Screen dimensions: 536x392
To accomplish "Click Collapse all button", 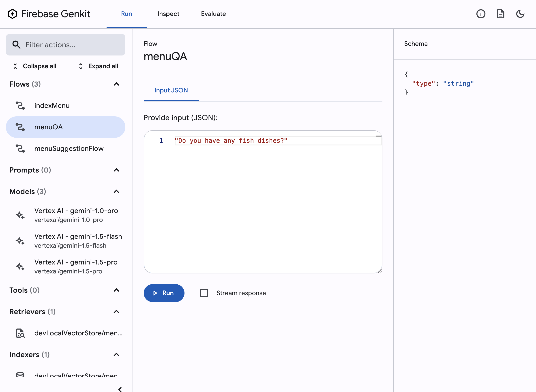I will point(34,66).
